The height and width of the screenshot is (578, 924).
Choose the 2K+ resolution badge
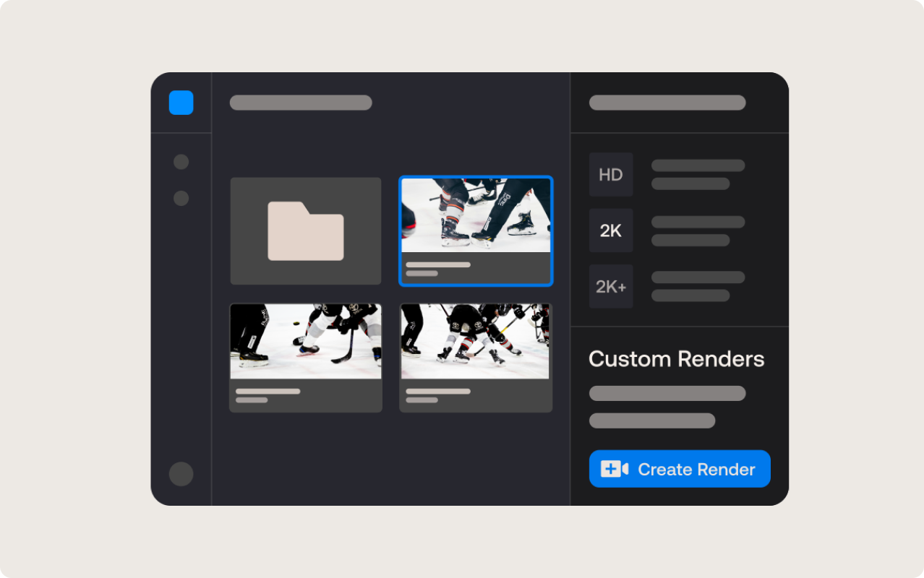click(610, 287)
